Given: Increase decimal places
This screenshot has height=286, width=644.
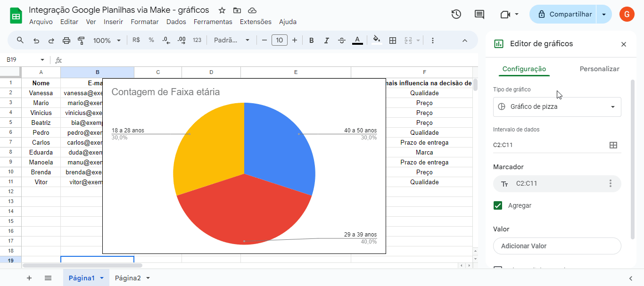Looking at the screenshot, I should (181, 40).
